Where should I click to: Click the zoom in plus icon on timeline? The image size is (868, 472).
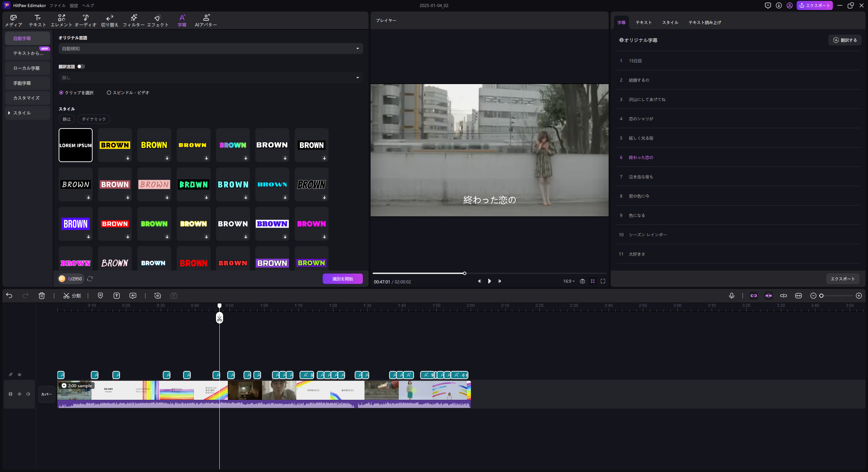(859, 296)
